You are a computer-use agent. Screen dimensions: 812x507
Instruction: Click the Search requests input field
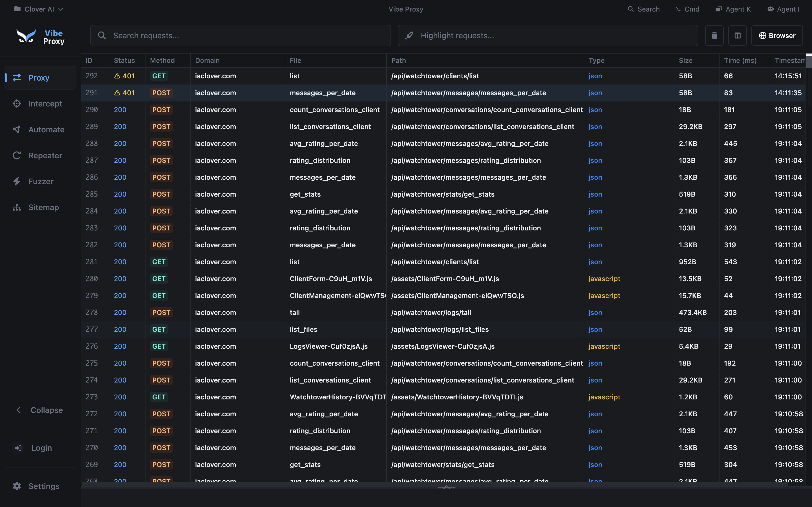coord(240,35)
